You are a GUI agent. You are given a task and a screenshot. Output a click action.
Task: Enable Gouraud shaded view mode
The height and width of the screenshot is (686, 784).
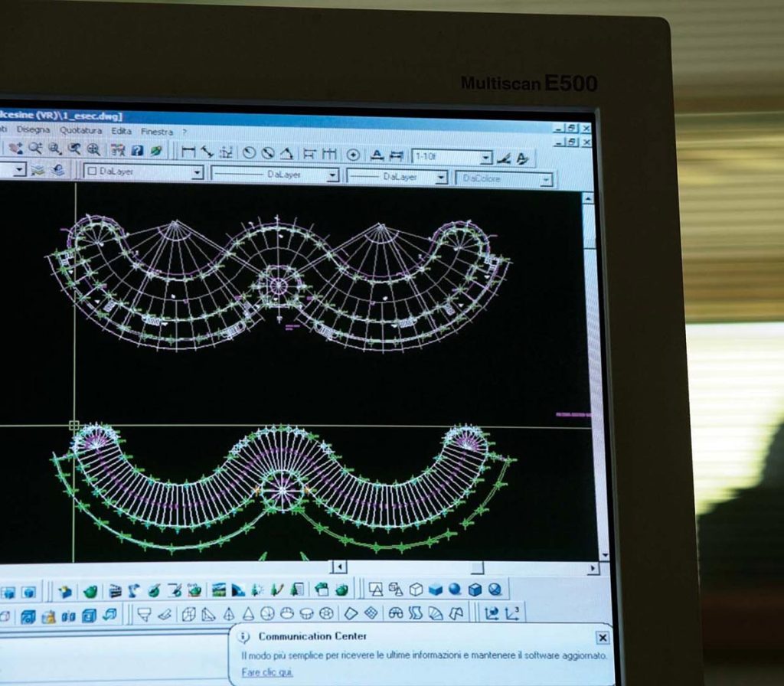[x=455, y=590]
